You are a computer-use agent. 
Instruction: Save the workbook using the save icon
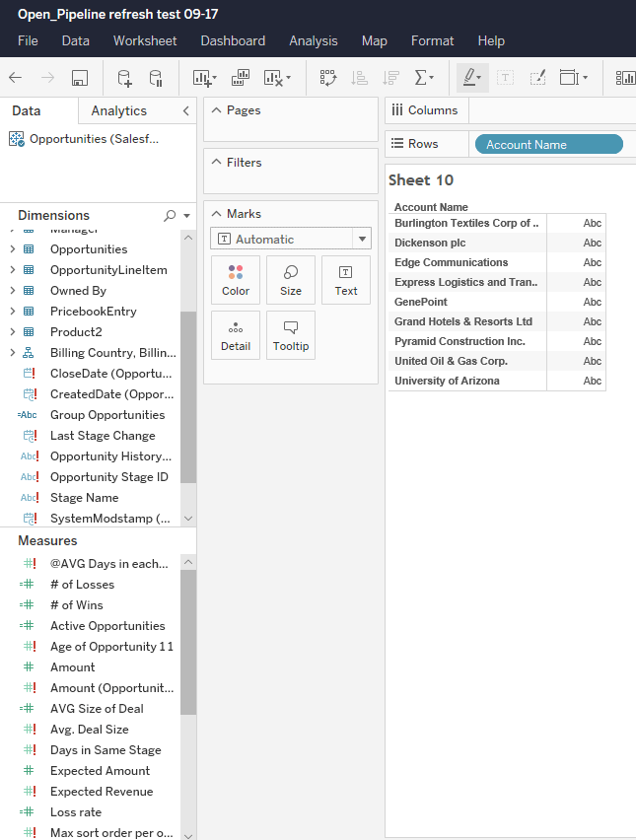(79, 77)
